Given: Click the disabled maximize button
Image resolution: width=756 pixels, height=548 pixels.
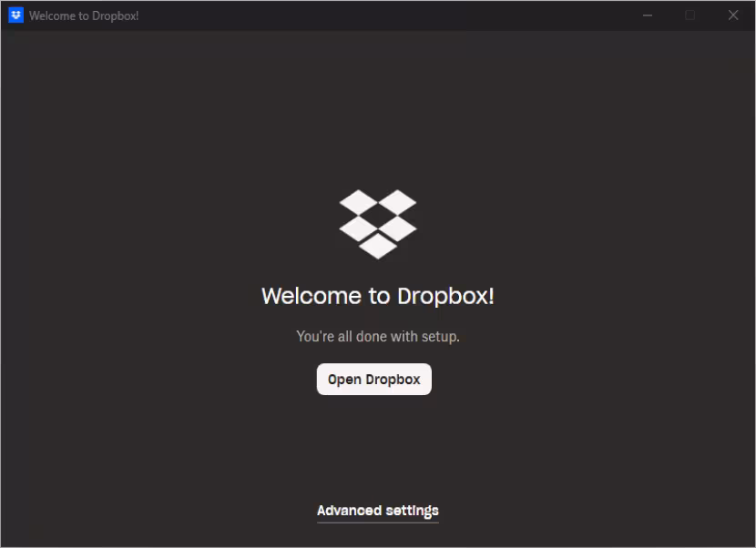Looking at the screenshot, I should (690, 15).
